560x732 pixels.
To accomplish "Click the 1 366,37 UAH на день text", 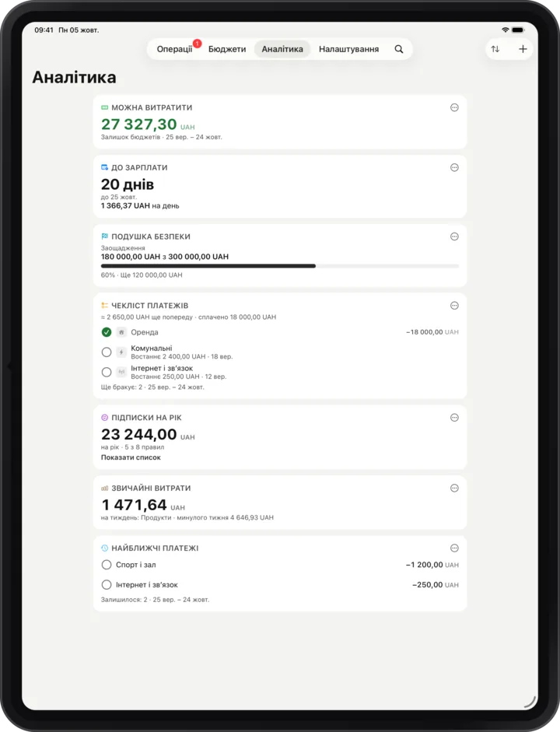I will point(140,206).
